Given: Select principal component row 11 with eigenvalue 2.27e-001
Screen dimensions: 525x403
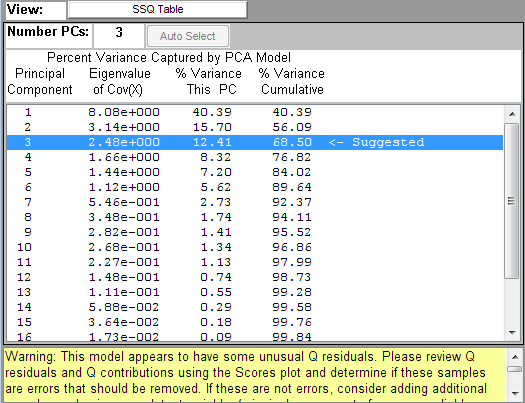Looking at the screenshot, I should pyautogui.click(x=255, y=262).
